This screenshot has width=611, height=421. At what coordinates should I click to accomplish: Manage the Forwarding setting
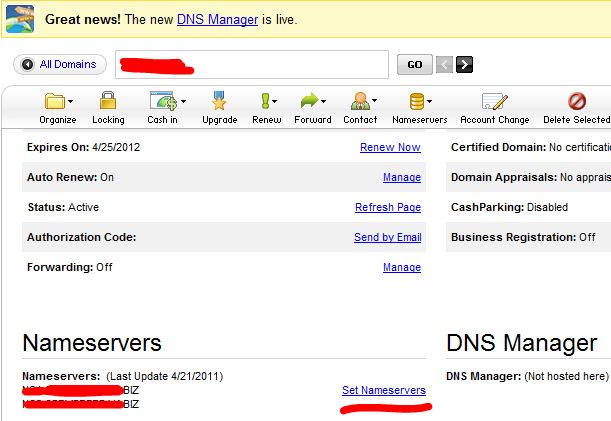(x=402, y=267)
